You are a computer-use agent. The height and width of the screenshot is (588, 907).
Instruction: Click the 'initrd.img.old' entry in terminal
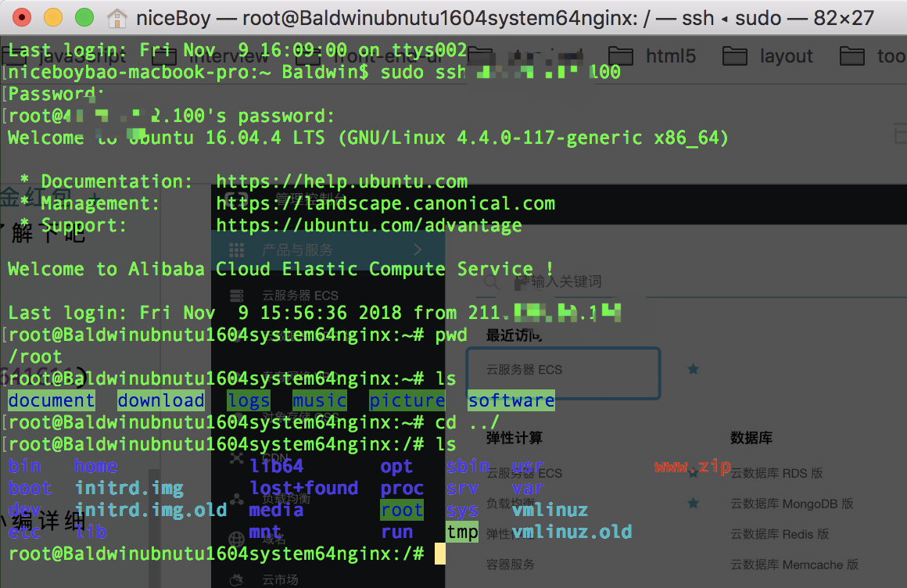pyautogui.click(x=150, y=510)
